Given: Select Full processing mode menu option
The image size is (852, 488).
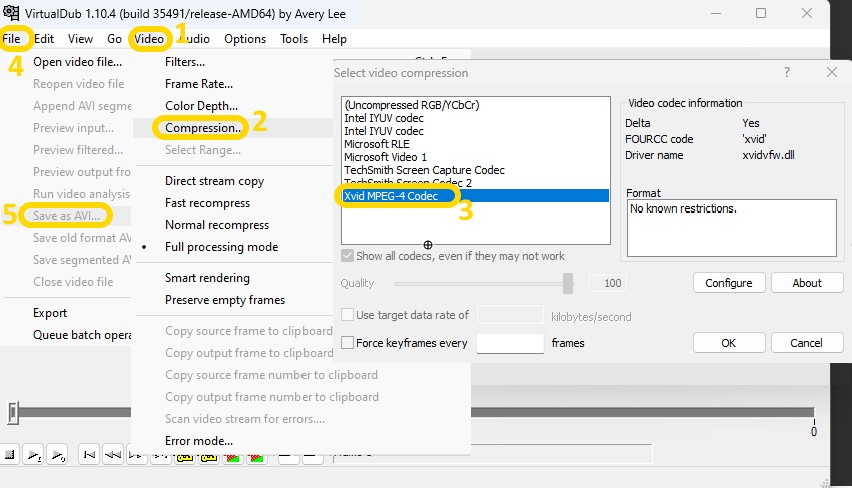Looking at the screenshot, I should [x=221, y=247].
